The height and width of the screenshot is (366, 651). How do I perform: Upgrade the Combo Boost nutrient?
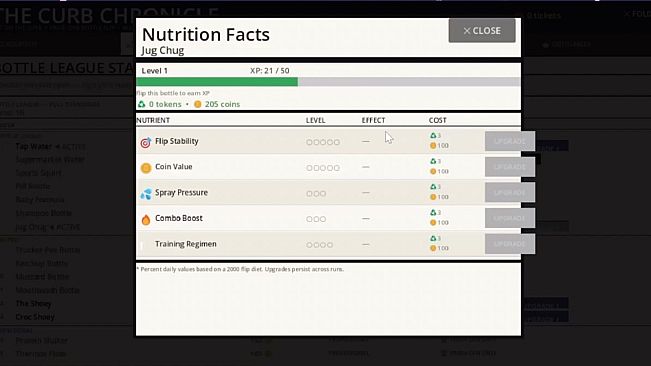[509, 218]
